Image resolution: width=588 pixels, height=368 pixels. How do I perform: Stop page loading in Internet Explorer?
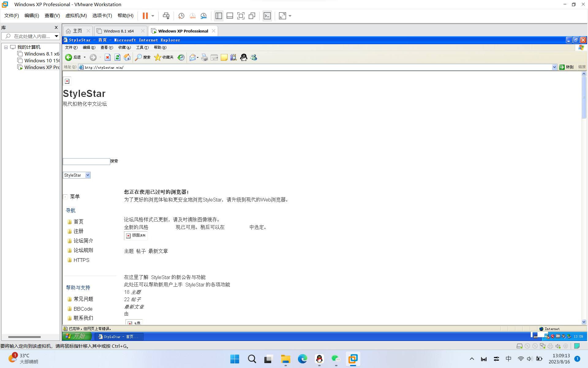point(107,57)
